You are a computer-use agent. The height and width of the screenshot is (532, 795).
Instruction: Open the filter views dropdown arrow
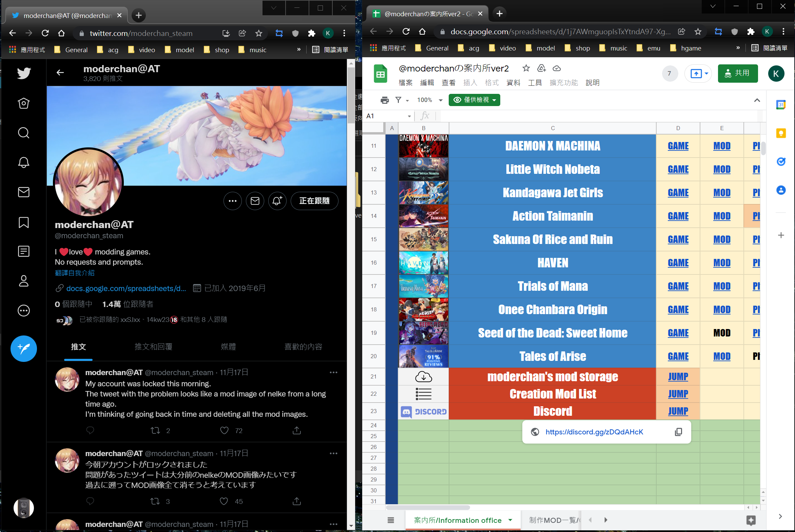point(407,100)
